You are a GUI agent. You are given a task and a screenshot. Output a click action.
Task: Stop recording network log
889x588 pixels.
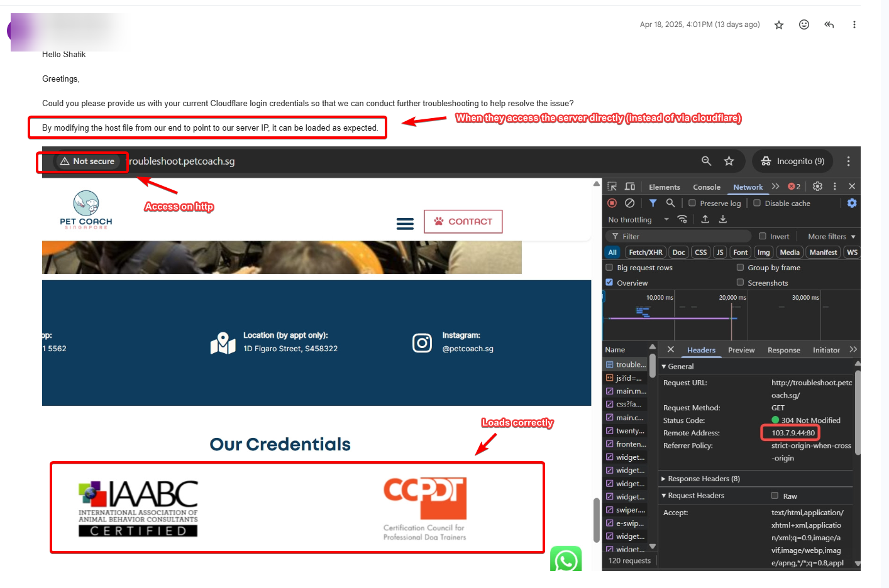point(612,203)
